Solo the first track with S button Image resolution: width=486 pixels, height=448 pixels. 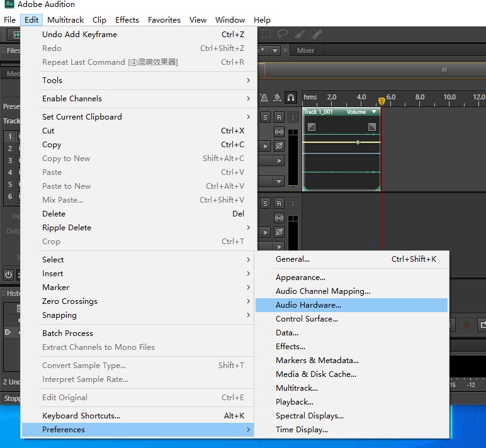[265, 118]
